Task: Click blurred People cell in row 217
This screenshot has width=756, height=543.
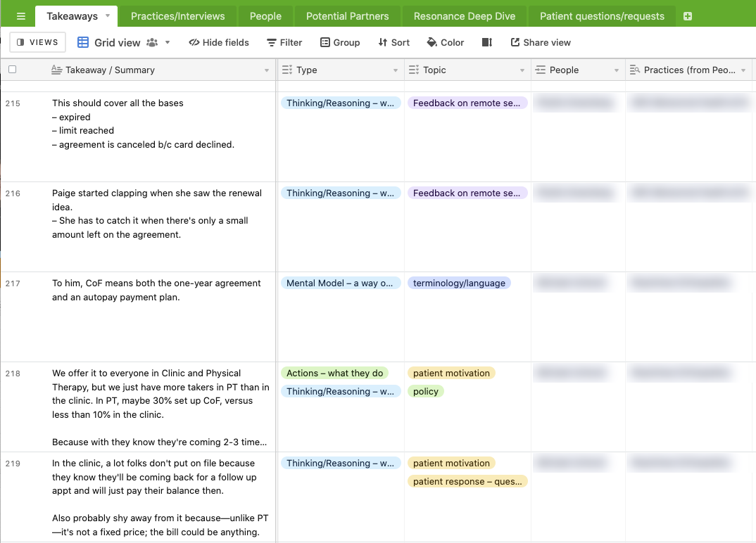Action: coord(578,317)
